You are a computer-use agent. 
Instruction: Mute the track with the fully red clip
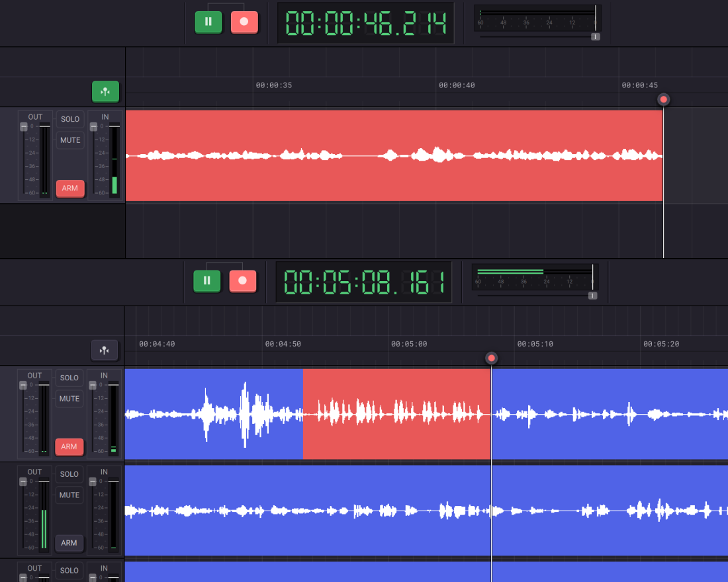click(x=70, y=140)
